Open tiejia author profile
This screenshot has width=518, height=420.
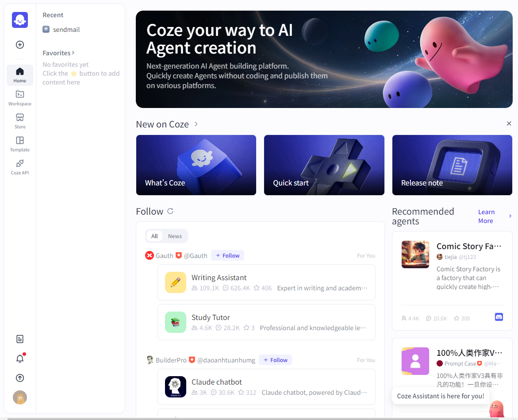(451, 257)
